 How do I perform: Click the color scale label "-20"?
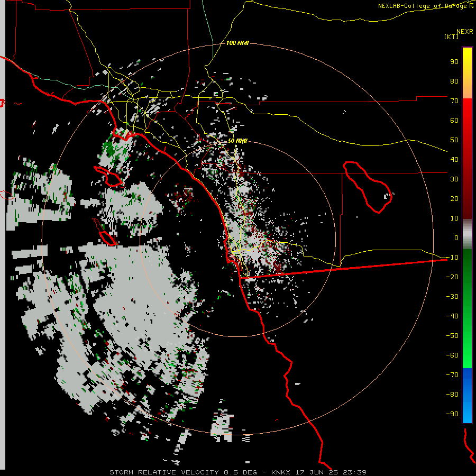point(452,277)
